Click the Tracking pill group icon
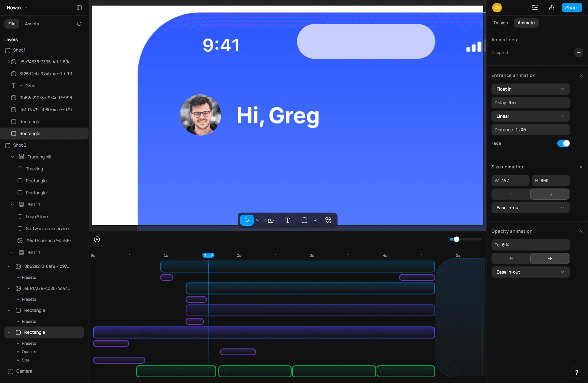 click(22, 157)
